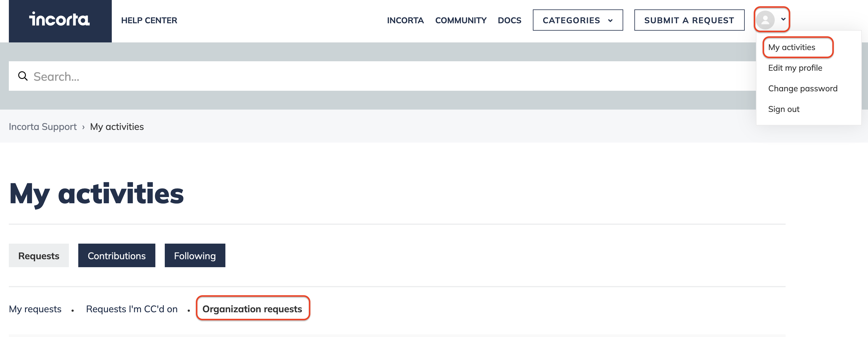Viewport: 868px width, 337px height.
Task: Expand the user menu chevron
Action: [784, 19]
